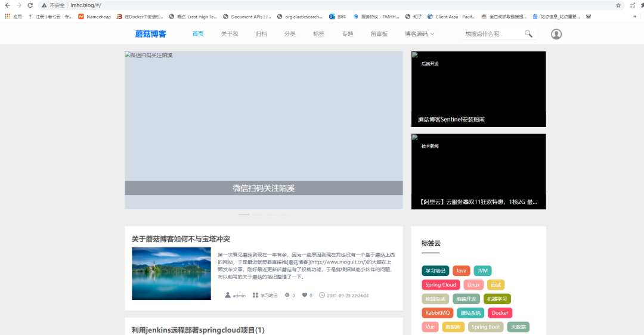This screenshot has height=335, width=644.
Task: Open the user avatar login icon
Action: 556,34
